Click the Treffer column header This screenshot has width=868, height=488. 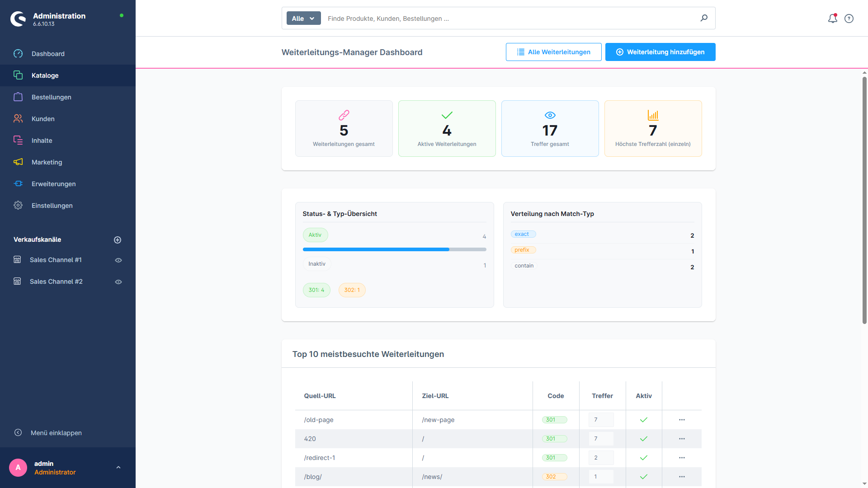[x=602, y=396]
